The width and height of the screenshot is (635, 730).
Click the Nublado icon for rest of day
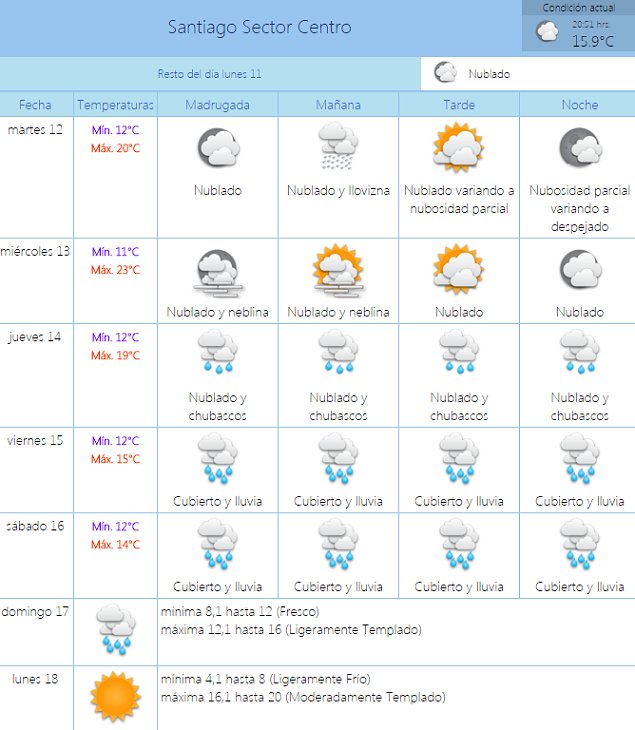[x=446, y=73]
